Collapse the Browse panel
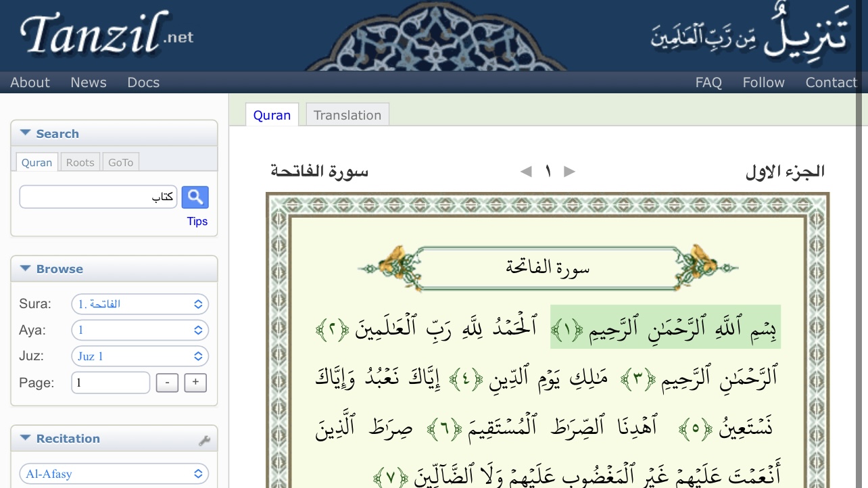This screenshot has height=488, width=868. pos(25,268)
